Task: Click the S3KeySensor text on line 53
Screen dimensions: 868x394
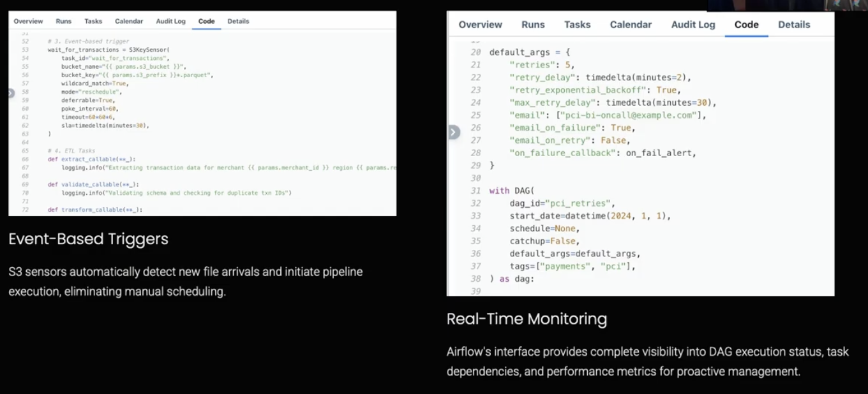Action: 149,49
